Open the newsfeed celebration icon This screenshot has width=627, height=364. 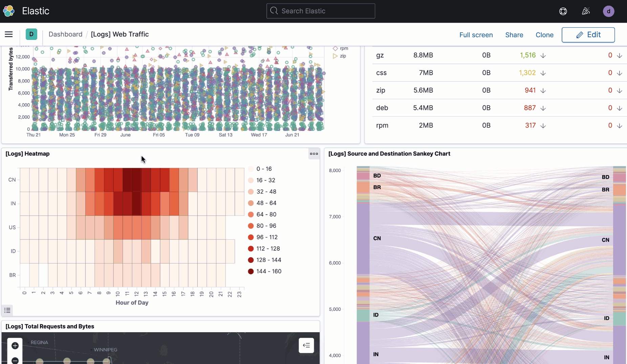click(x=586, y=11)
